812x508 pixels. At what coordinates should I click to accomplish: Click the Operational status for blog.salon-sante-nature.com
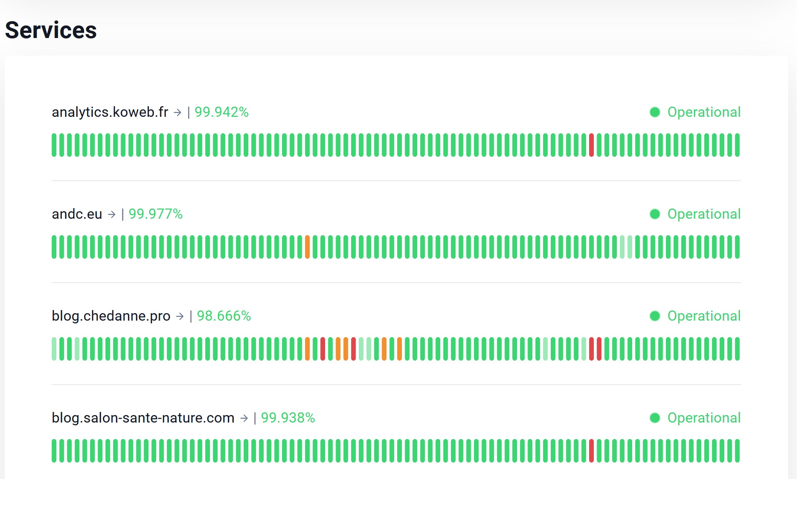704,418
